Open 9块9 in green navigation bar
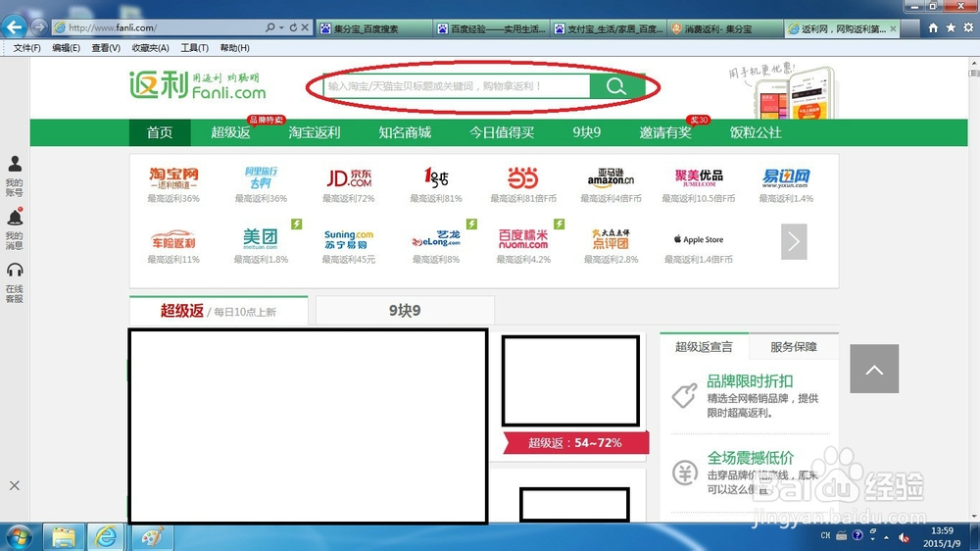 586,132
